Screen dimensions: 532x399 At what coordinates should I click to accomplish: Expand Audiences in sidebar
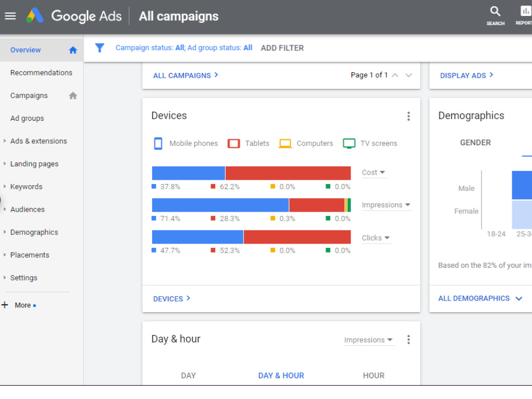(4, 209)
